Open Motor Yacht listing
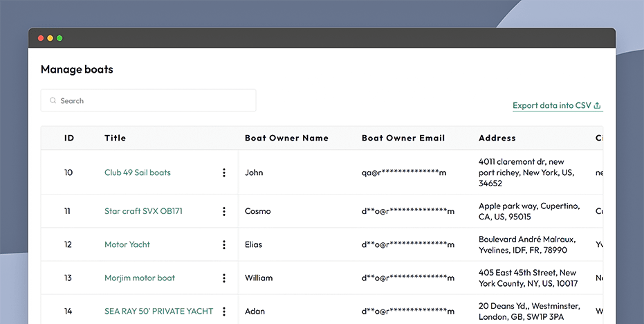Viewport: 644px width, 324px height. (127, 244)
